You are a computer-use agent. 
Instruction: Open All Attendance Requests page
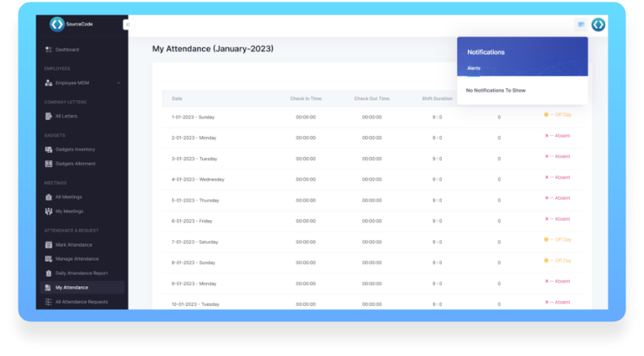[81, 302]
